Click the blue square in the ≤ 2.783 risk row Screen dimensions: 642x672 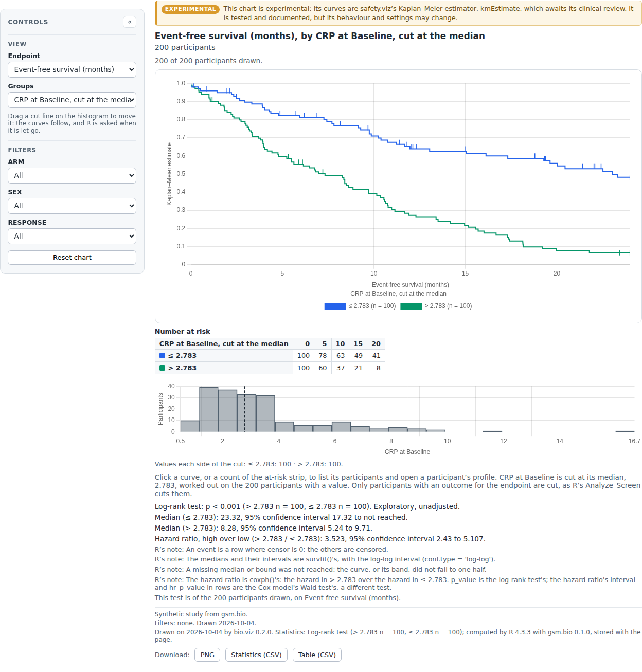[163, 356]
